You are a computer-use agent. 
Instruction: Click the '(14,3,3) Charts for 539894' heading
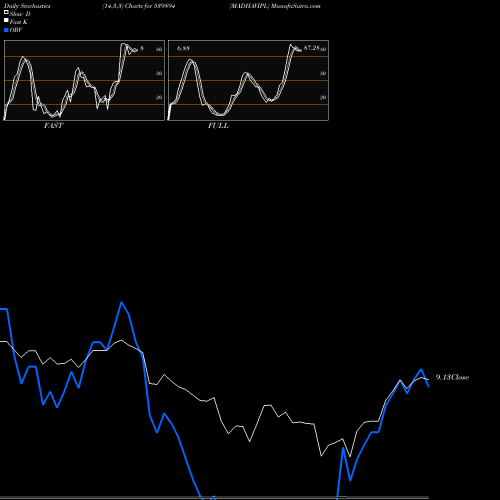pos(139,6)
